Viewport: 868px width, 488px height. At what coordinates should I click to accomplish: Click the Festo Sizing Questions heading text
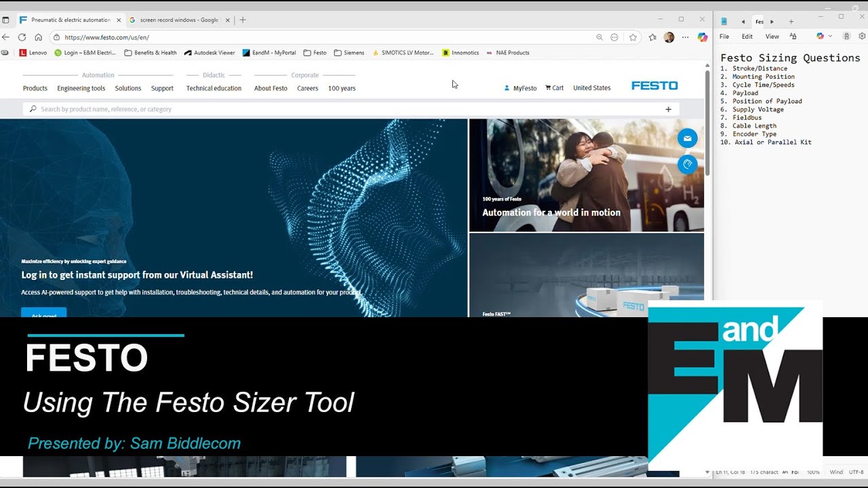[790, 58]
